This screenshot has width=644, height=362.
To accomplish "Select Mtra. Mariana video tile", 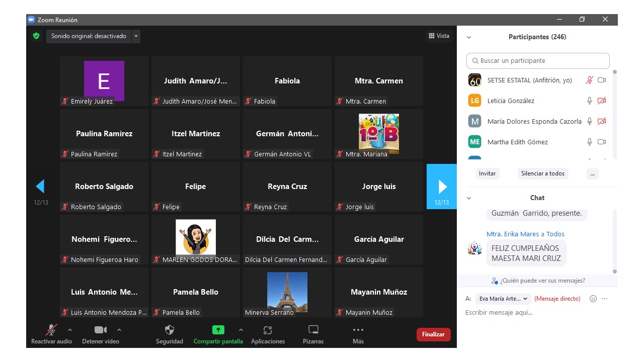I will (378, 134).
